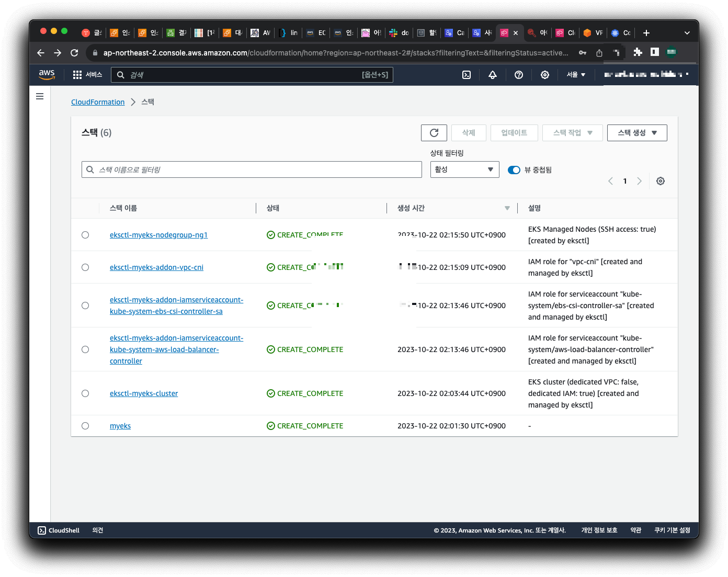Click the site lock icon in address bar

click(95, 53)
